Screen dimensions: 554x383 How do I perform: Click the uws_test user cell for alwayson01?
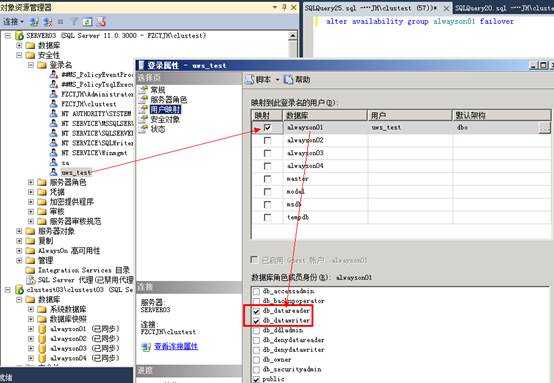coord(409,128)
